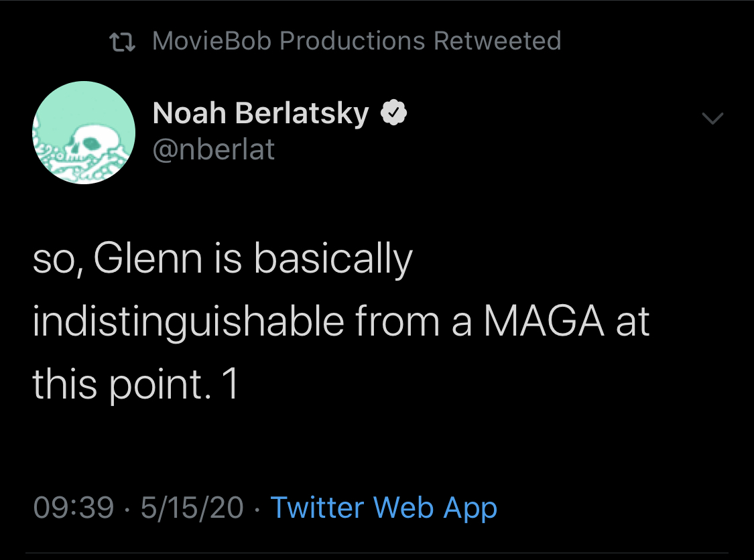Click the word basically in tweet
This screenshot has height=560, width=754.
coord(333,260)
